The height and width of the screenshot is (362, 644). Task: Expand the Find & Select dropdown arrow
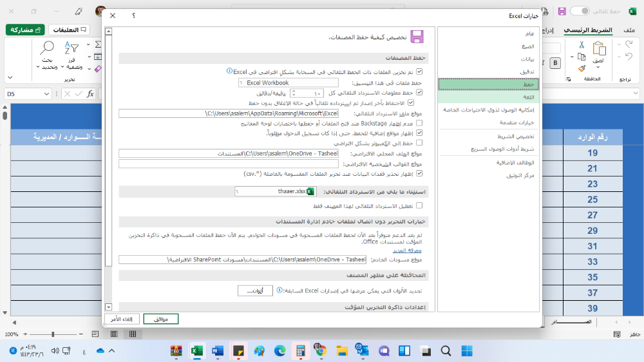38,67
